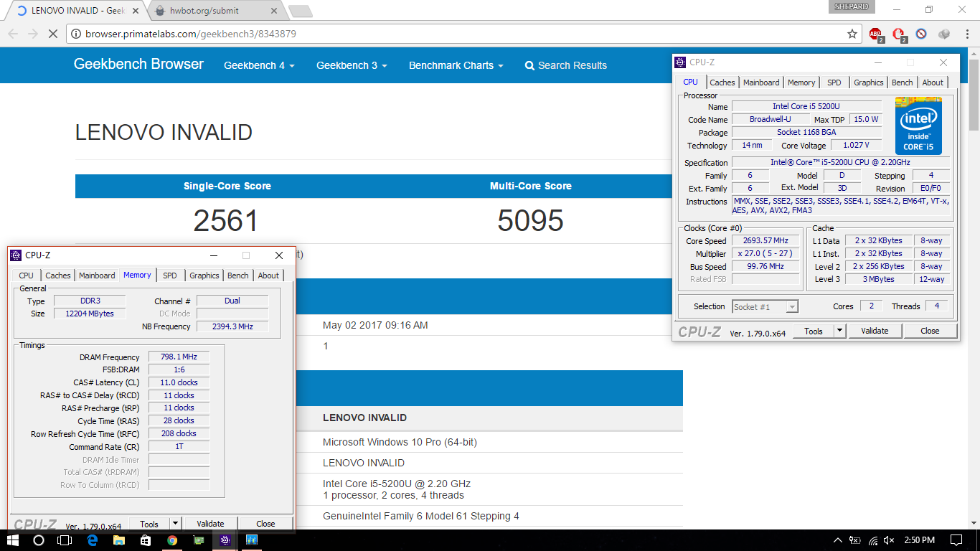The height and width of the screenshot is (551, 980).
Task: Click the Tools button in the Memory window
Action: 149,524
